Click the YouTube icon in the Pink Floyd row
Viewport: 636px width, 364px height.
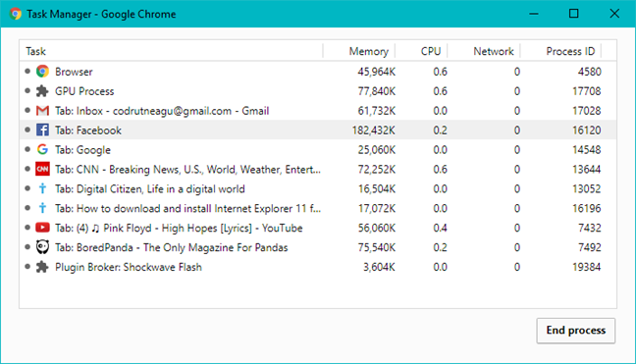pyautogui.click(x=42, y=228)
